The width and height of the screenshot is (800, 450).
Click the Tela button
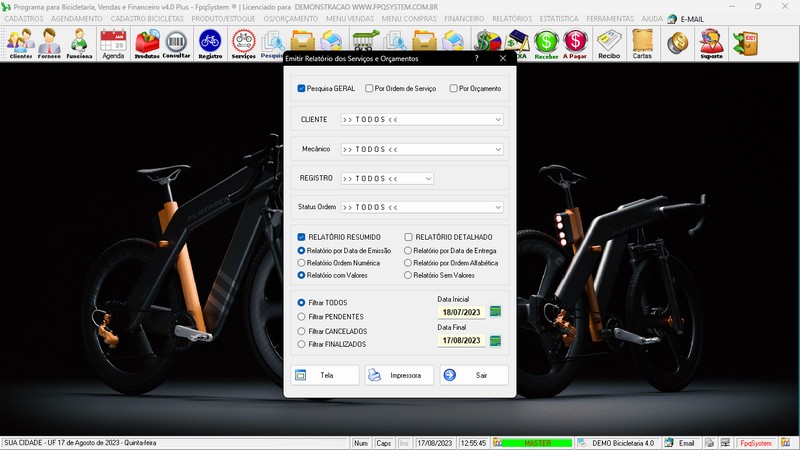tap(325, 375)
